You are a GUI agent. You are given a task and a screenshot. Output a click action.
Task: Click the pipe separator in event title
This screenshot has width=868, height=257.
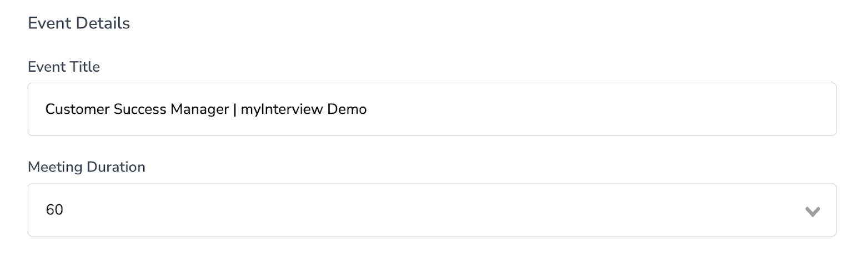point(235,109)
